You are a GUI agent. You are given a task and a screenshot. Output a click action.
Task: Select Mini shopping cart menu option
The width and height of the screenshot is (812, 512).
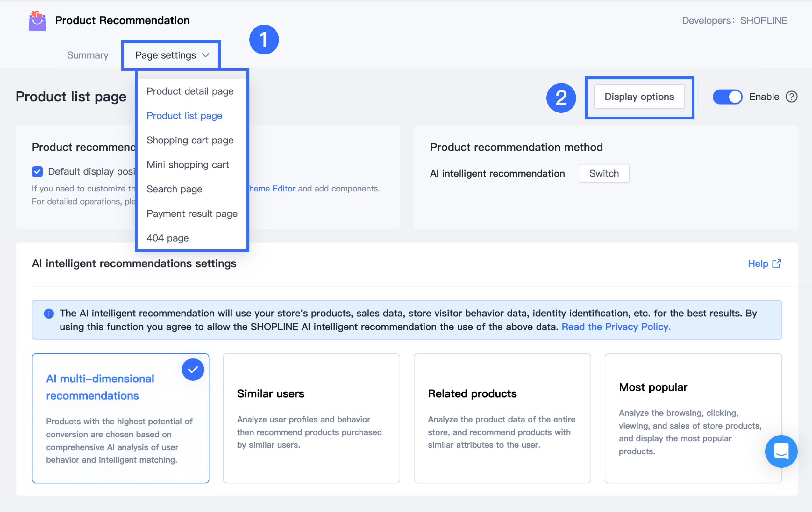point(188,165)
